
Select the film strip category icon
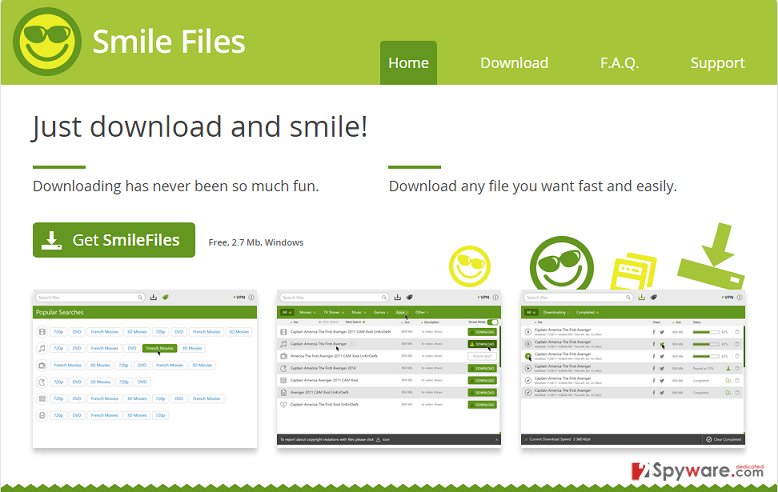tap(42, 332)
